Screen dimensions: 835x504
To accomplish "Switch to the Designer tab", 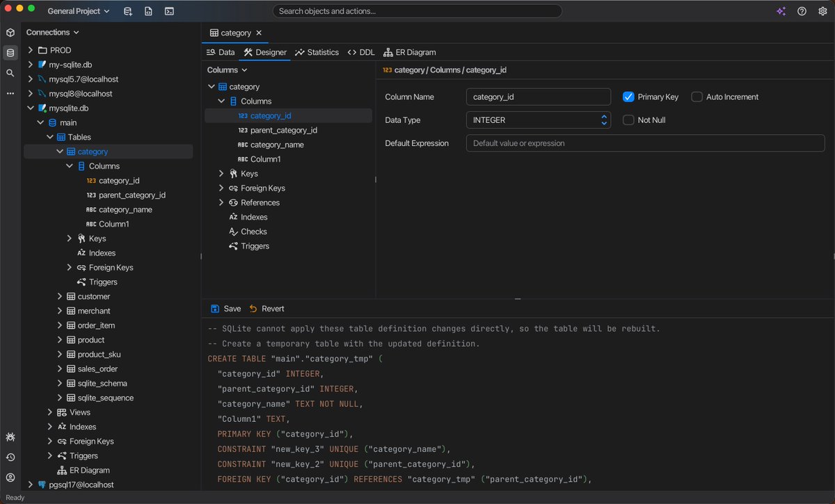I will point(265,52).
